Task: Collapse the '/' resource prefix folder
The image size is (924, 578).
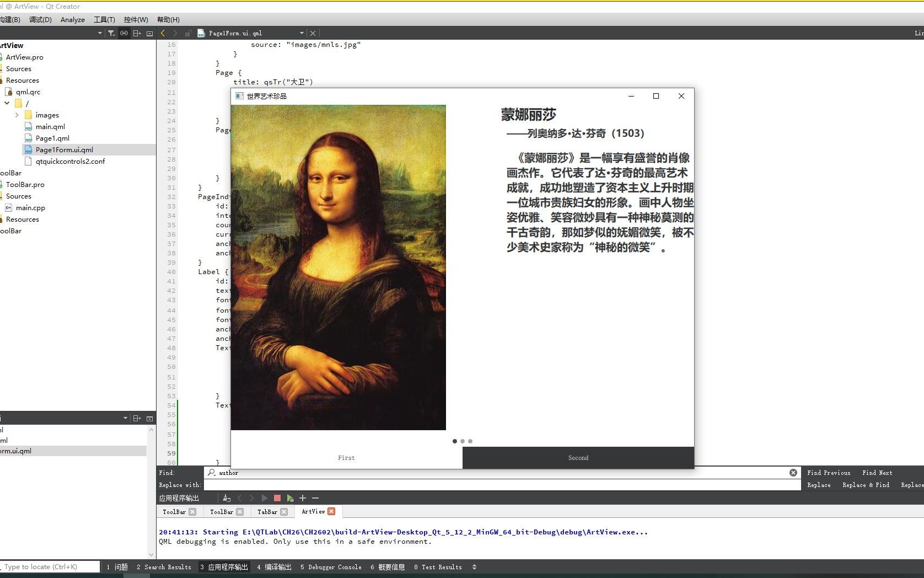Action: click(7, 103)
